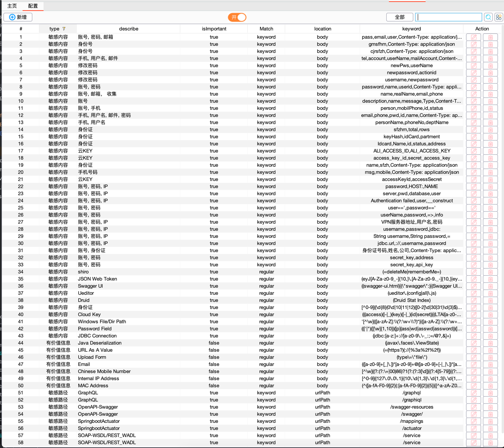Delete row 35 JSON Web Token rule
The width and height of the screenshot is (504, 448).
(x=491, y=279)
